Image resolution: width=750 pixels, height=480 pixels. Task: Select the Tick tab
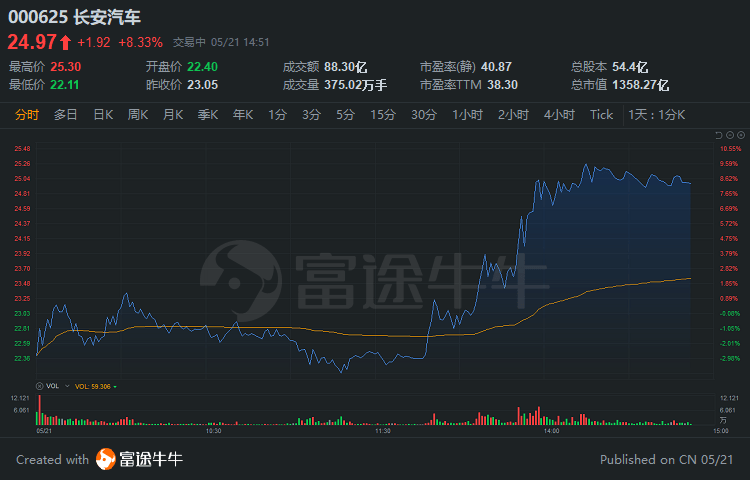601,115
